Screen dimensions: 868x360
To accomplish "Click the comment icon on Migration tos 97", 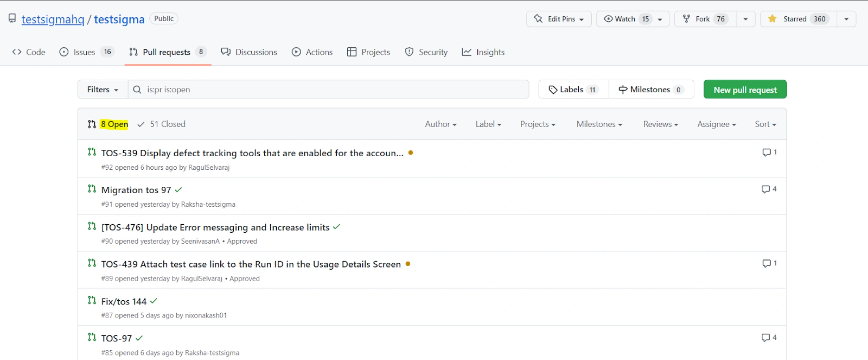I will click(765, 189).
